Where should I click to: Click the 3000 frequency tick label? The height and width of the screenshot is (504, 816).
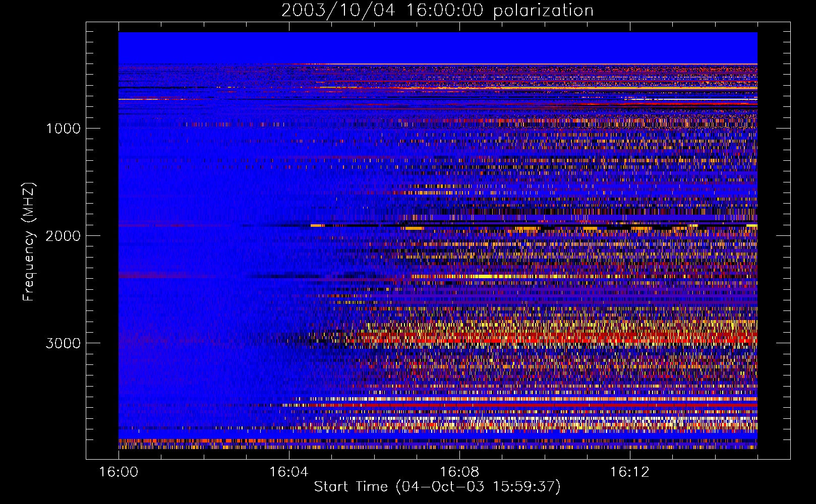pyautogui.click(x=63, y=343)
